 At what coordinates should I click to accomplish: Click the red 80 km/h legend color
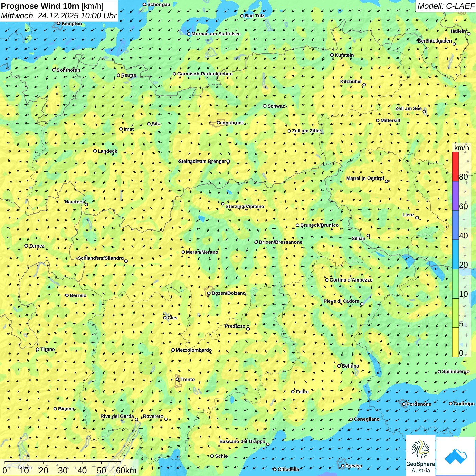click(x=455, y=166)
